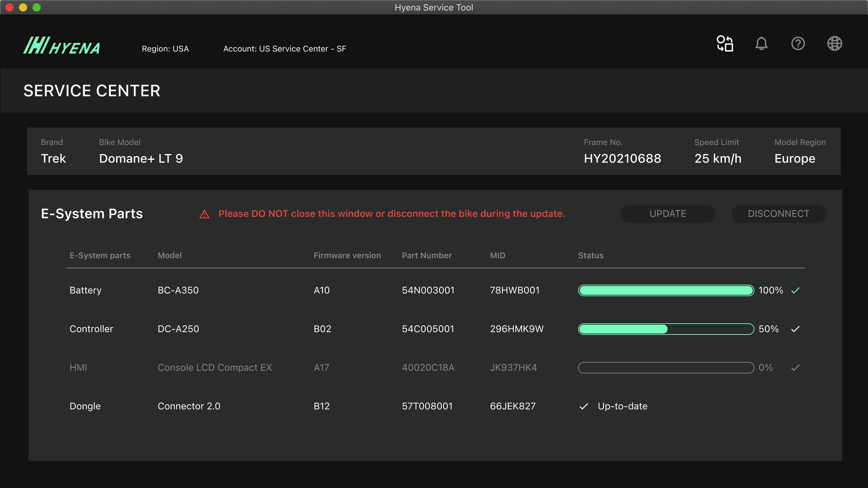Click the checkmark next to Controller 50%

(795, 329)
